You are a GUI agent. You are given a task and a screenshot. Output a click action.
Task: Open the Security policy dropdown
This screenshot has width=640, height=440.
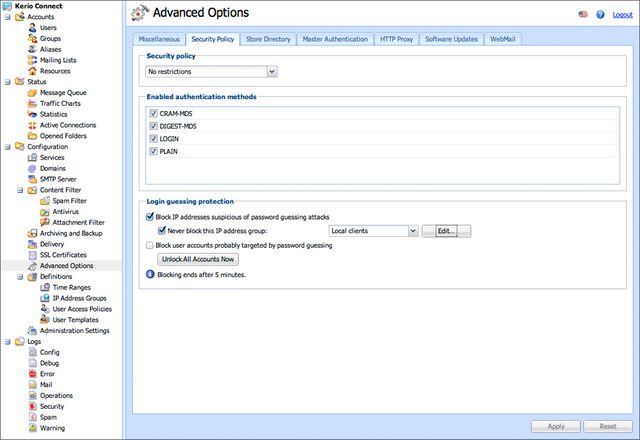click(x=211, y=72)
